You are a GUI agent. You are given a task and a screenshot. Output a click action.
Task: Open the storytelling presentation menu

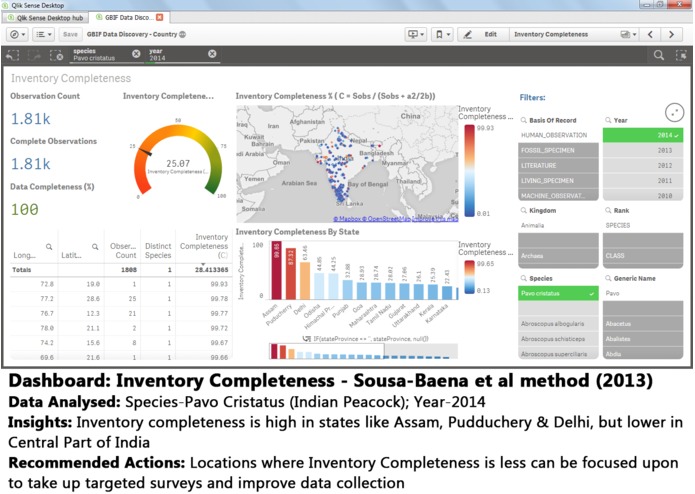tap(416, 34)
